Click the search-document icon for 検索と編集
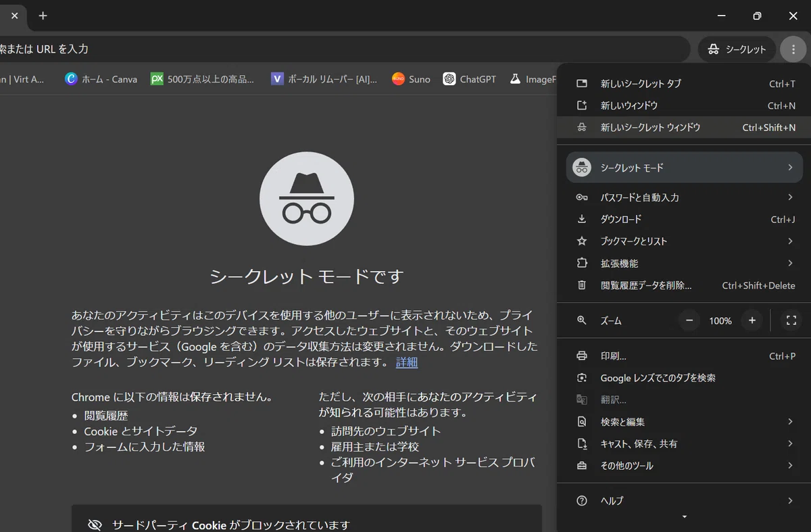The width and height of the screenshot is (811, 532). pos(582,422)
